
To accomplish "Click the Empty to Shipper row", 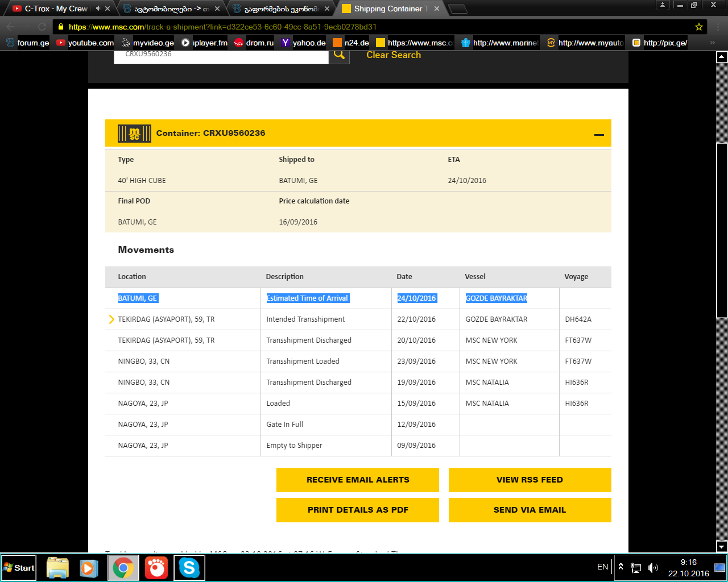I will pos(358,446).
